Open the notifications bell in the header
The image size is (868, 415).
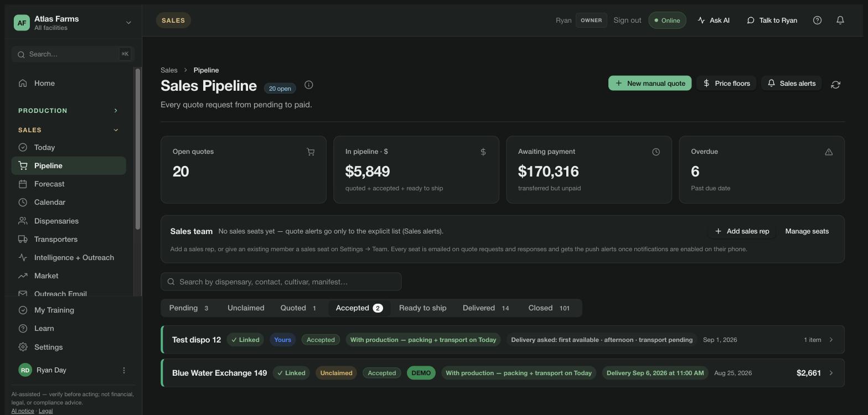click(x=840, y=20)
